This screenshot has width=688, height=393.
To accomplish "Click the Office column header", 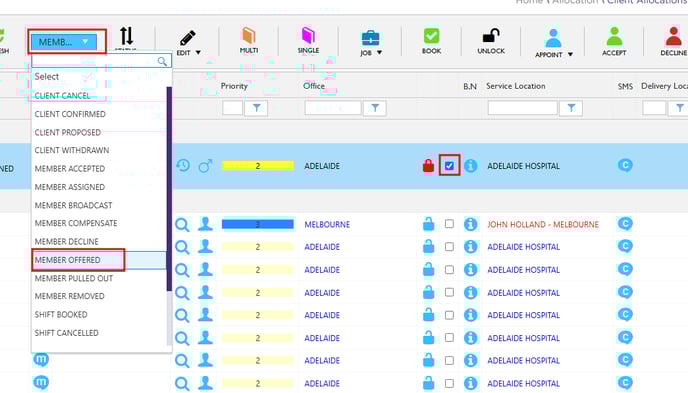I will [314, 86].
